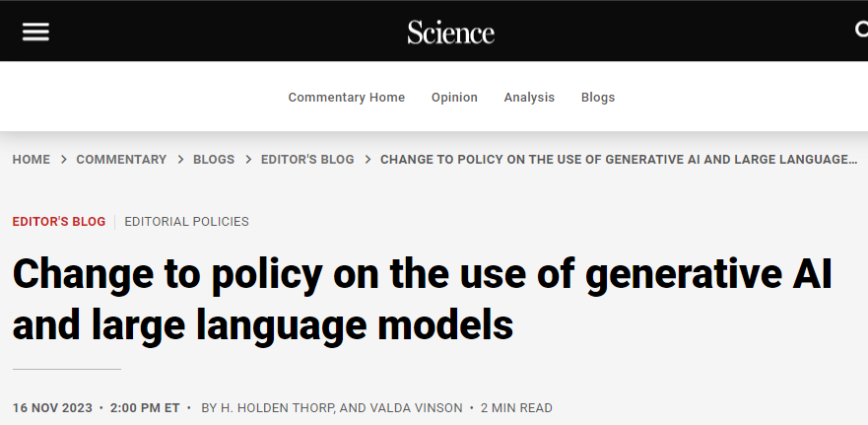This screenshot has width=868, height=425.
Task: Open EDITOR'S BLOG breadcrumb
Action: click(307, 160)
